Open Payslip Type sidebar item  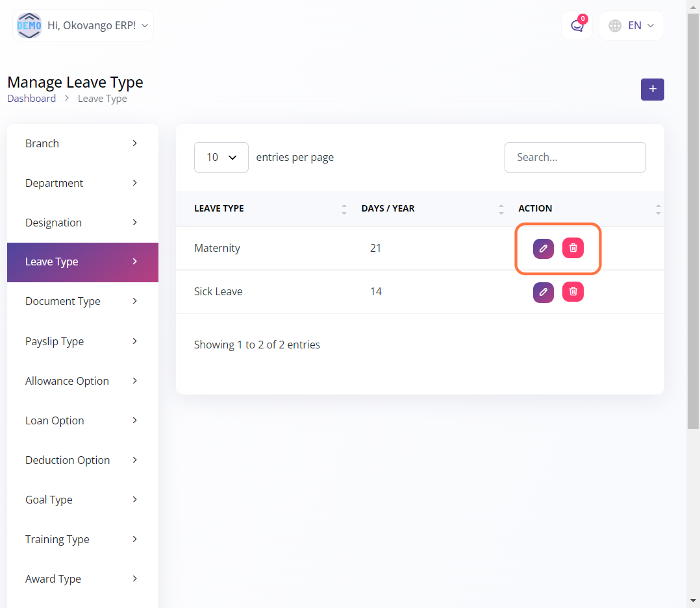click(82, 341)
